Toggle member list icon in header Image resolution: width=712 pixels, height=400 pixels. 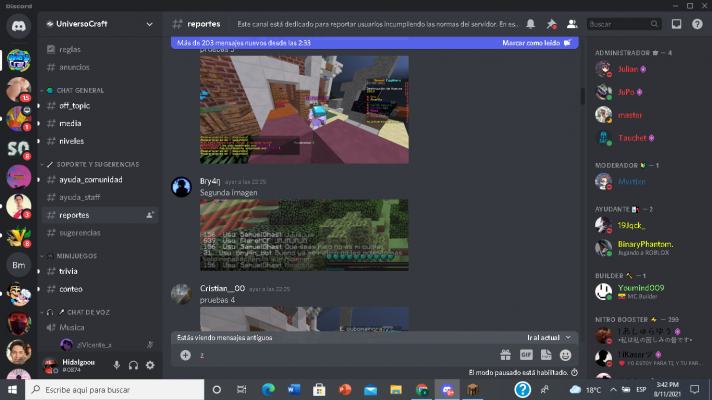[572, 24]
